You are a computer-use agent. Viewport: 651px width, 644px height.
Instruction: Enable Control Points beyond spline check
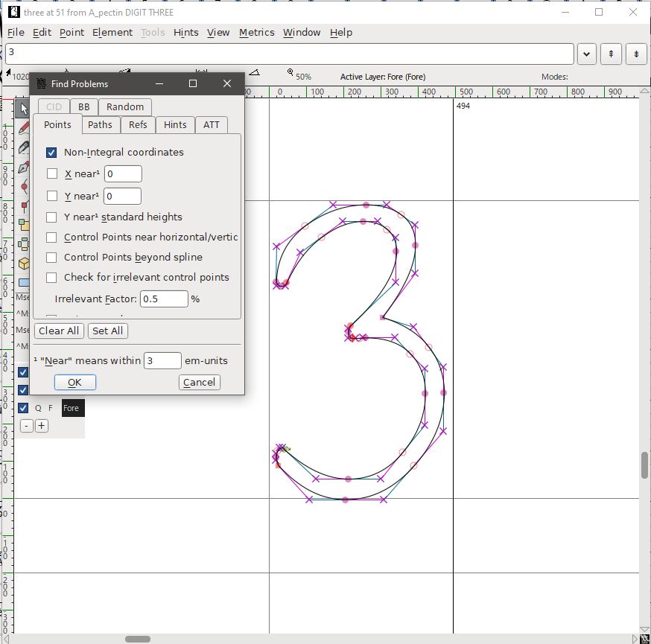(51, 258)
